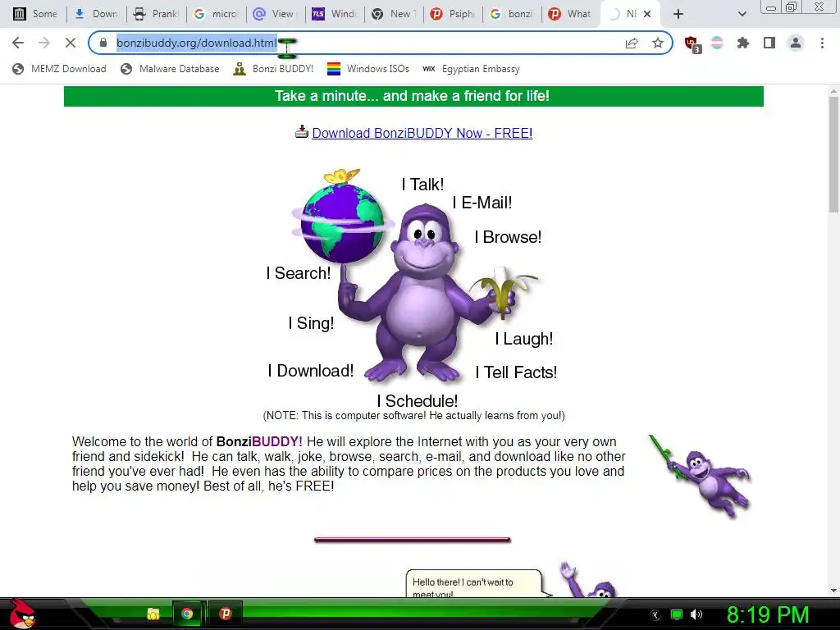Click the 'I Tell Facts!' text
This screenshot has width=840, height=630.
[517, 372]
